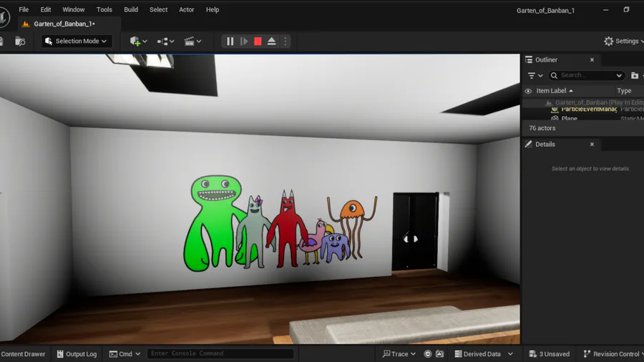This screenshot has height=362, width=644.
Task: Select the Details panel tab
Action: point(545,144)
